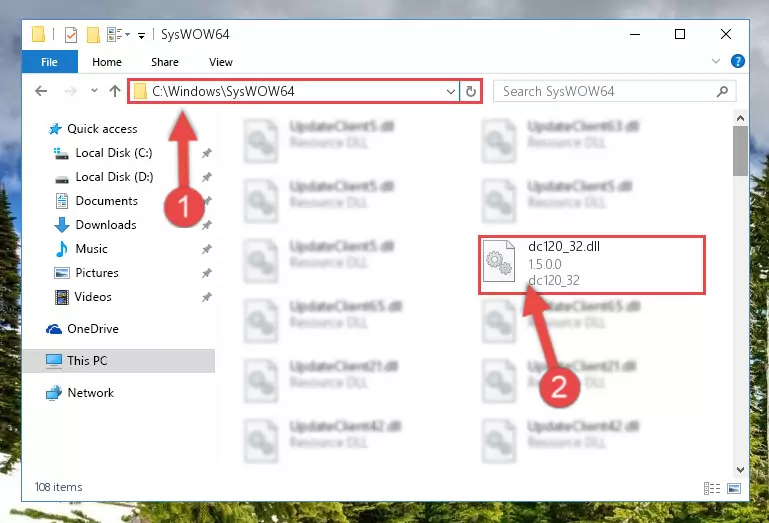This screenshot has width=769, height=523.
Task: Open Documents in the navigation pane
Action: (106, 201)
